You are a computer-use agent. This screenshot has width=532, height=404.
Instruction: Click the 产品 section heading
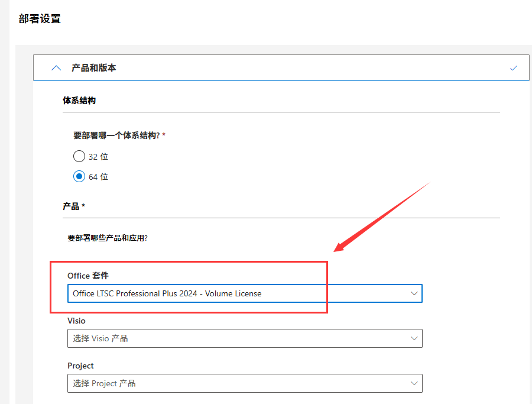71,206
